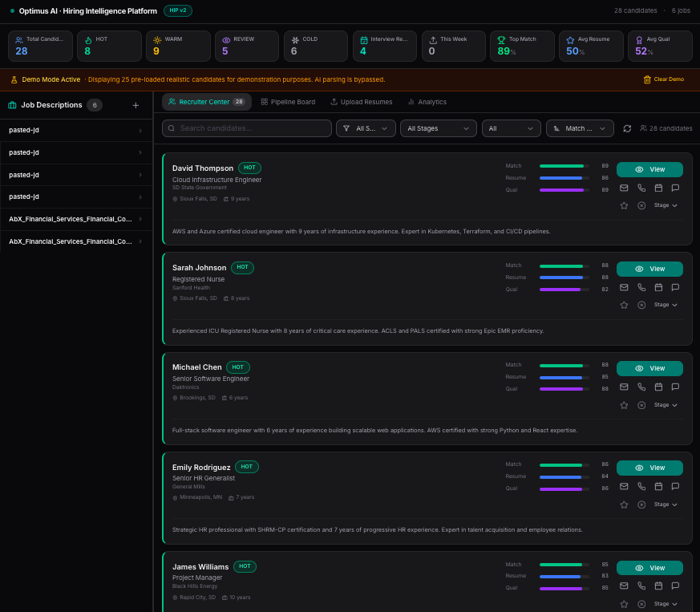Star James Williams candidate
700x612 pixels.
tap(624, 605)
